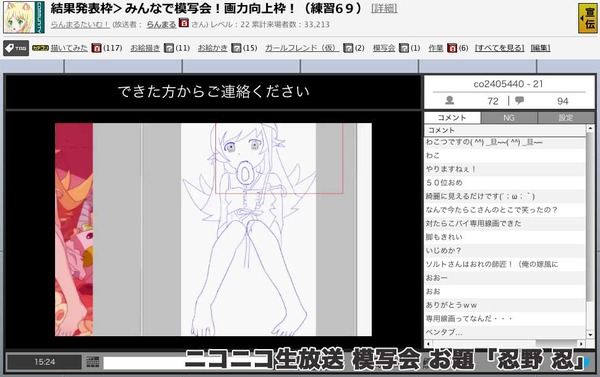This screenshot has height=377, width=600.
Task: Click the co2405440 - 21 community ID text
Action: tap(508, 84)
